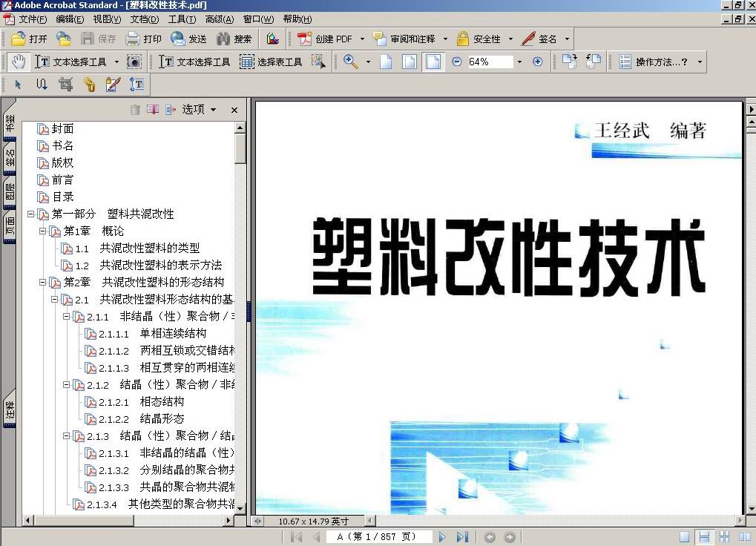Open the 创建 PDF dropdown arrow
756x546 pixels.
[x=362, y=39]
